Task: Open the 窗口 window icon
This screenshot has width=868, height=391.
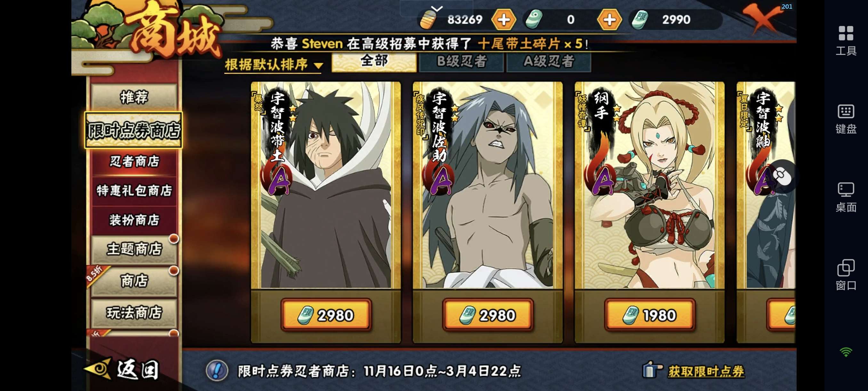Action: point(846,275)
